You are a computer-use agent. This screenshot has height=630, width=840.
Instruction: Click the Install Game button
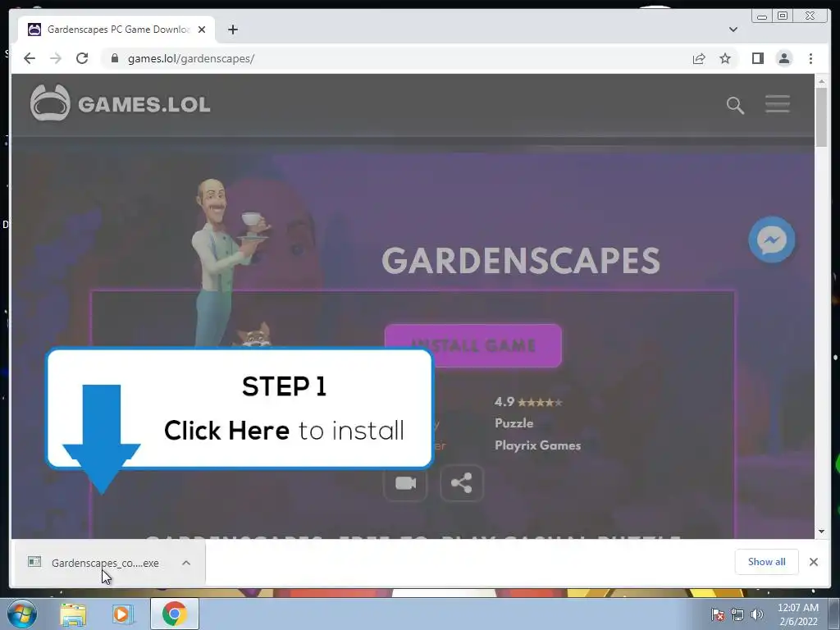point(473,345)
